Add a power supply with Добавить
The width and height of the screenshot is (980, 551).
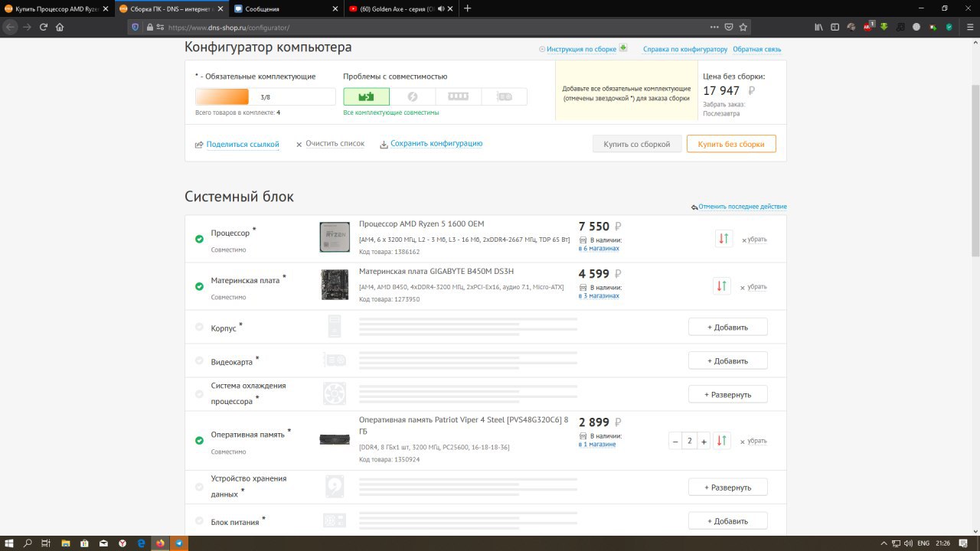[727, 520]
